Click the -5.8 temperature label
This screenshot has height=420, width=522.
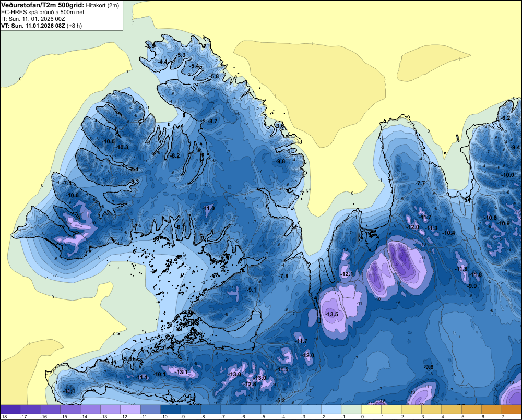coord(214,76)
